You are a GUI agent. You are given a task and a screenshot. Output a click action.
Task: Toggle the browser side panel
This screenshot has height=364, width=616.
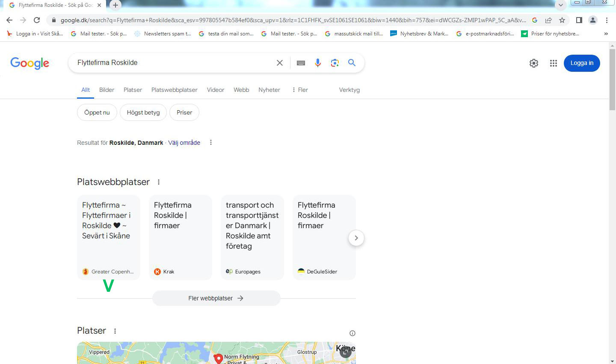pyautogui.click(x=579, y=20)
